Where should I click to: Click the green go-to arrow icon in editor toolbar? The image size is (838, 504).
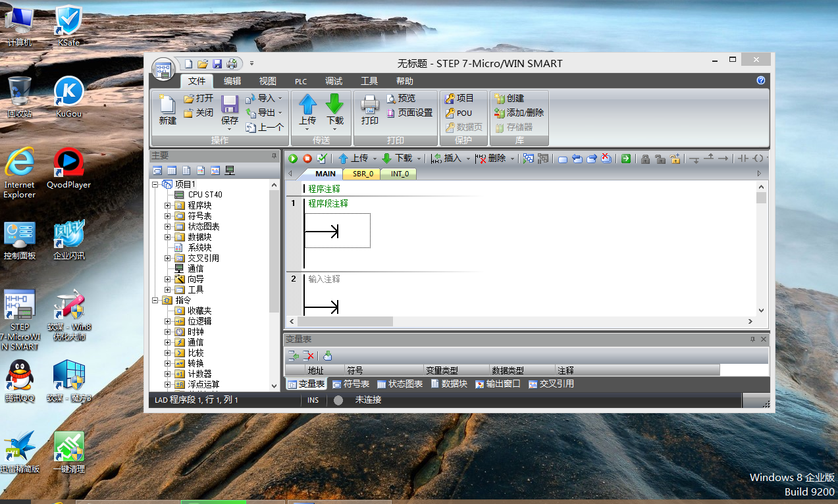(x=625, y=159)
